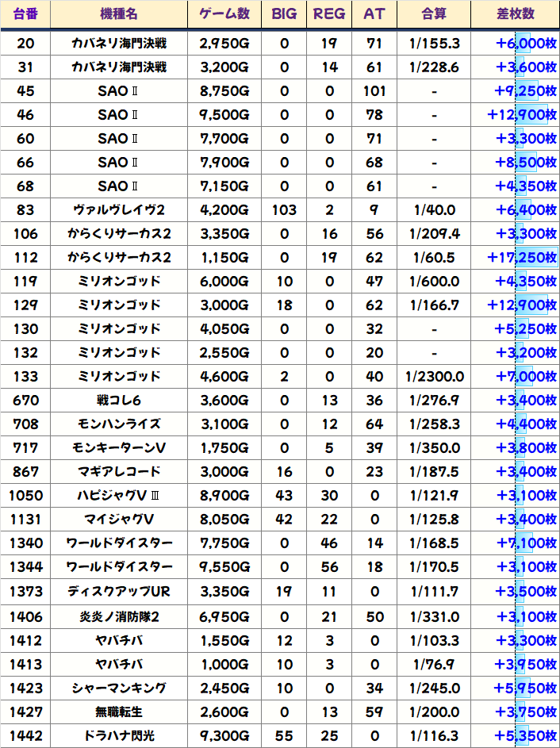This screenshot has width=560, height=748.
Task: Select ドラハナ閃光 machine name
Action: [x=119, y=736]
